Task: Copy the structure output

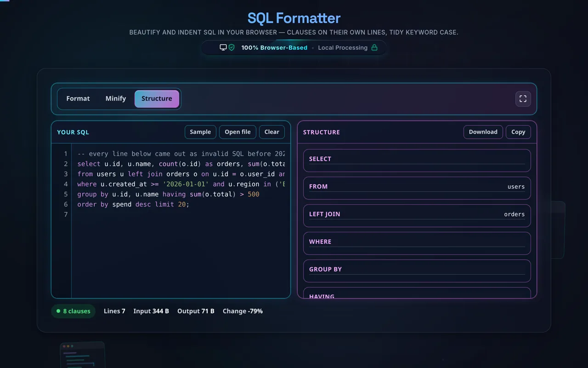Action: (518, 132)
